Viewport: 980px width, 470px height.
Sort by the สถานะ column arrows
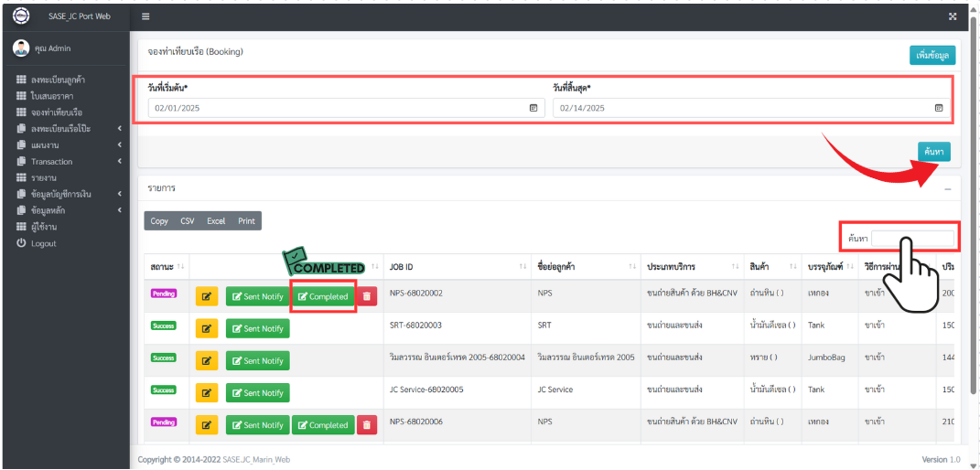pyautogui.click(x=180, y=267)
